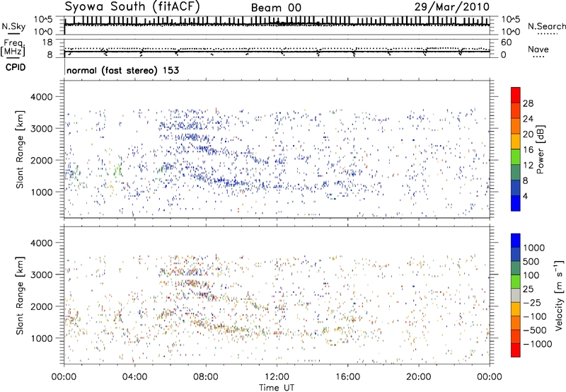Click the 'Freq. [MHz]' axis label

click(13, 48)
